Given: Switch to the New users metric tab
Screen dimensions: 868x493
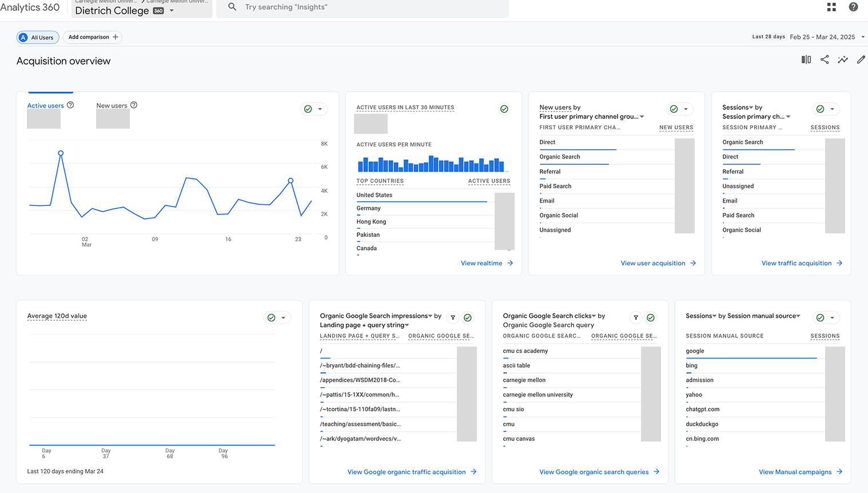Looking at the screenshot, I should (112, 106).
